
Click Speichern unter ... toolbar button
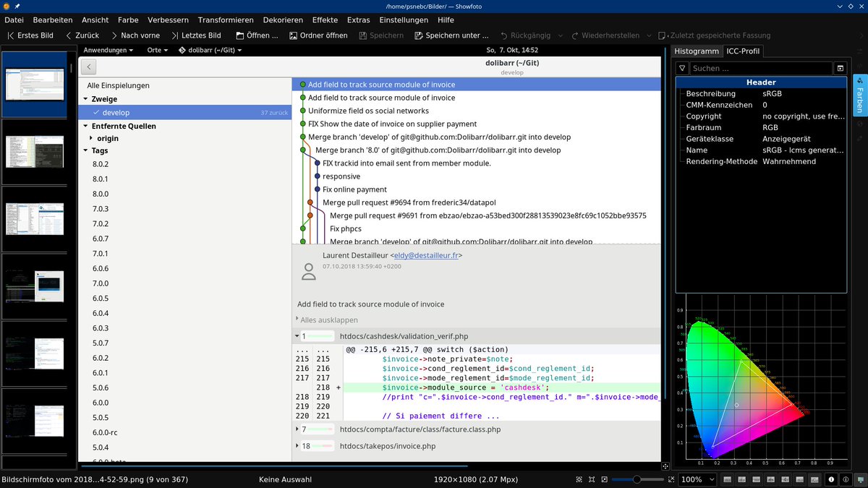point(451,35)
